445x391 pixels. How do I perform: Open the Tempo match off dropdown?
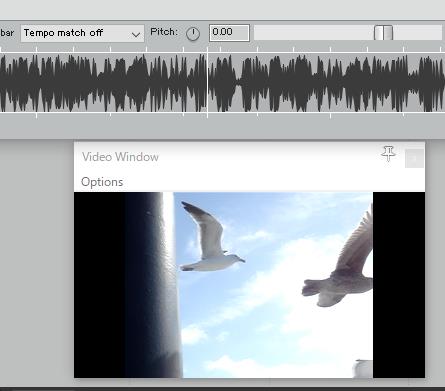(82, 33)
